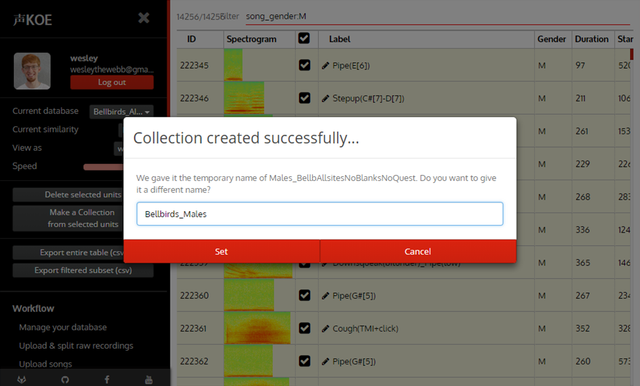This screenshot has width=640, height=386.
Task: Select the ID cell 222361
Action: click(193, 328)
